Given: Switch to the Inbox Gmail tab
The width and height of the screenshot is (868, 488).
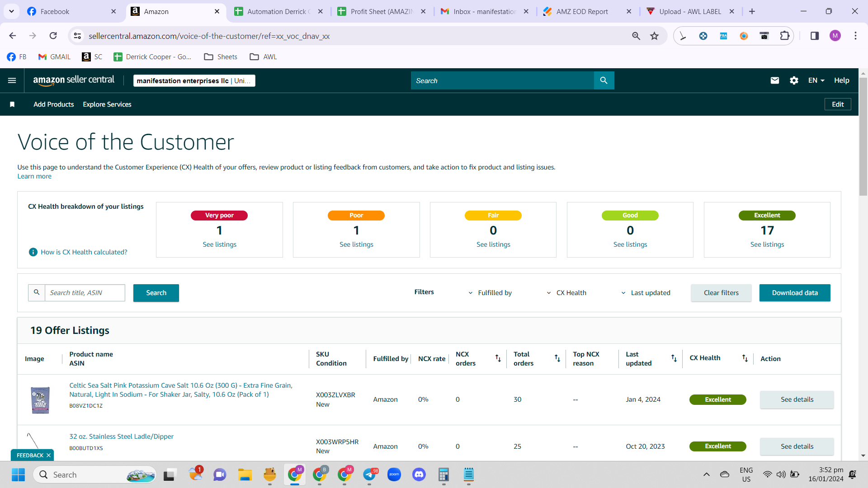Looking at the screenshot, I should click(485, 11).
